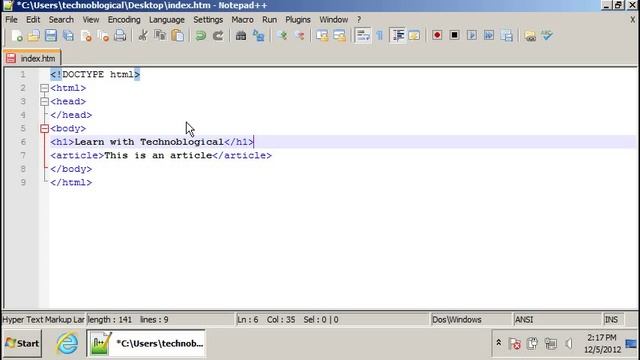The width and height of the screenshot is (640, 360).
Task: Click the Print toolbar icon
Action: tap(120, 36)
